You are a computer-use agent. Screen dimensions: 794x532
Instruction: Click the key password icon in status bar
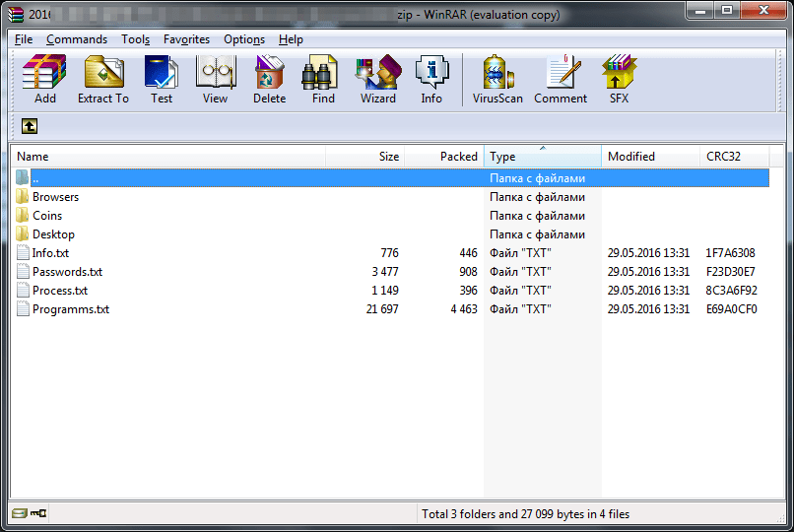pos(38,513)
